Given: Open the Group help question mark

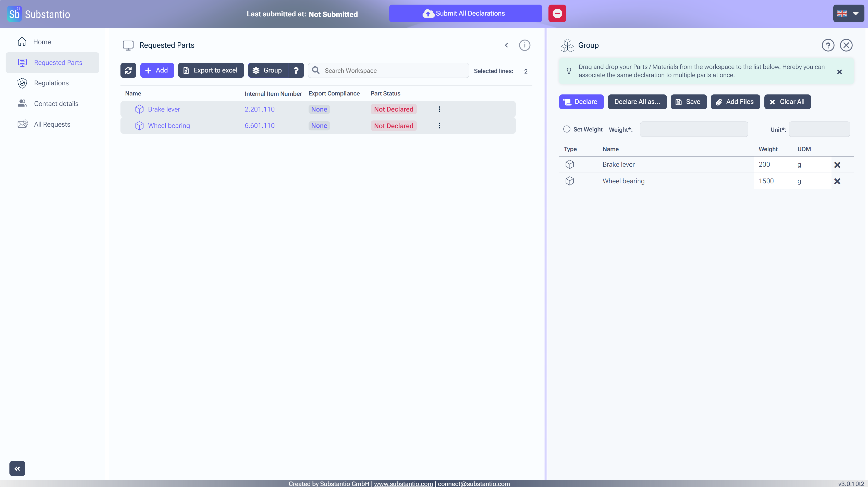Looking at the screenshot, I should [x=296, y=70].
